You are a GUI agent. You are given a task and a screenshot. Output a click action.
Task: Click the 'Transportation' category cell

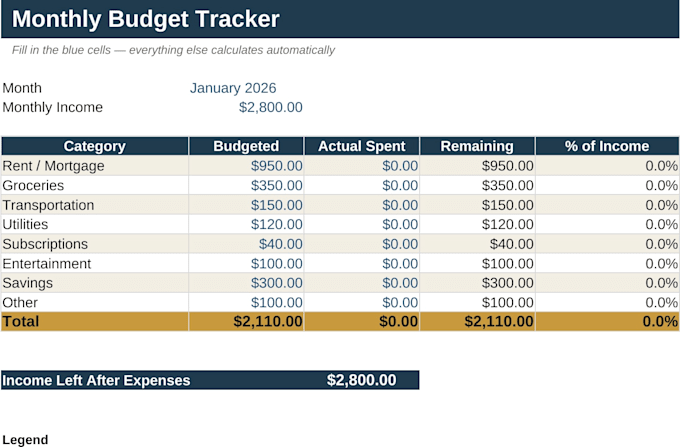[95, 205]
